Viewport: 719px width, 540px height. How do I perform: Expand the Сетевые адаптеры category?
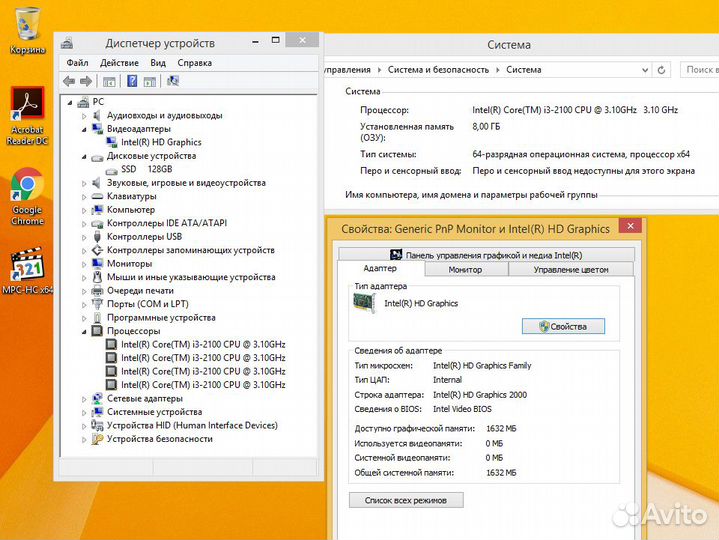84,398
